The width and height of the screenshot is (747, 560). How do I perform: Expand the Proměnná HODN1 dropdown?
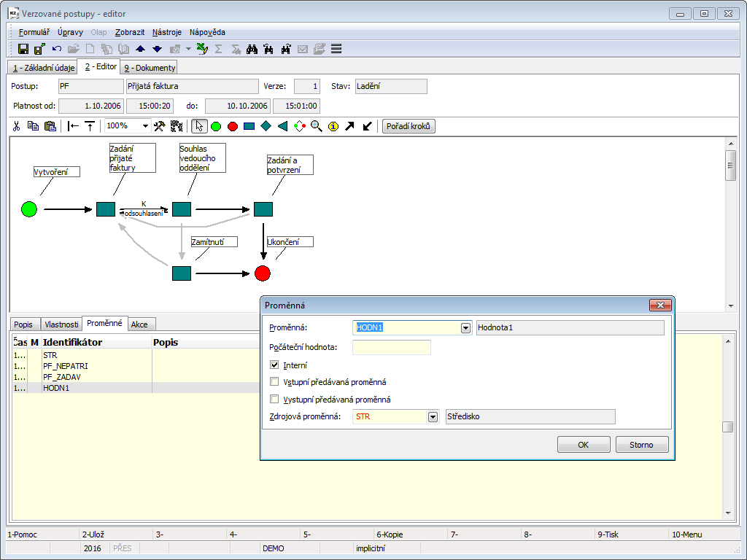coord(465,328)
